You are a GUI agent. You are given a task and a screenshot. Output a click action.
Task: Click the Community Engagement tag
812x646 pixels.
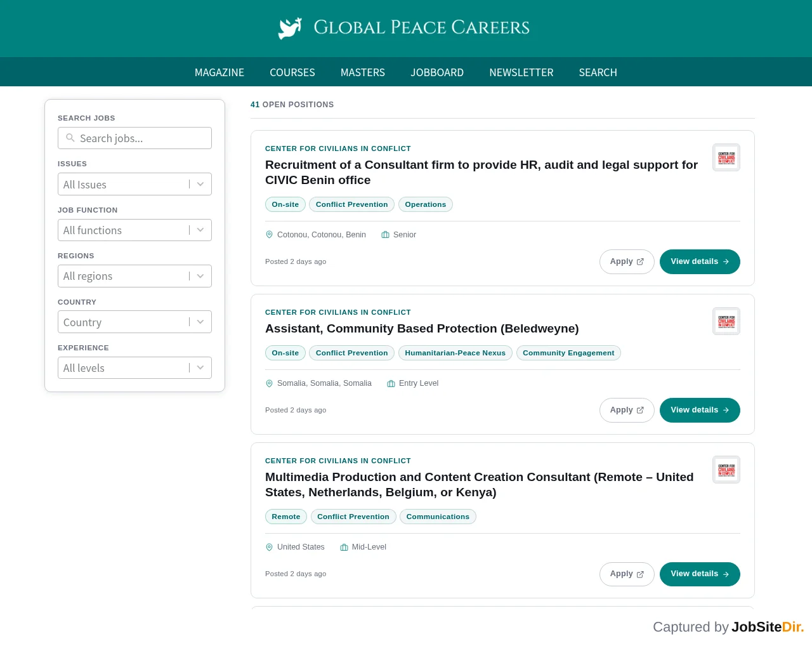tap(568, 353)
